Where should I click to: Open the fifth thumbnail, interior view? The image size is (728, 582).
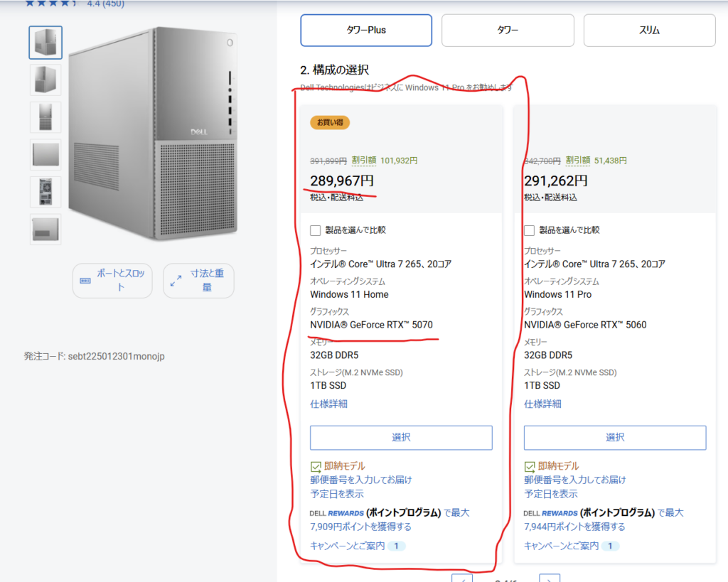45,192
